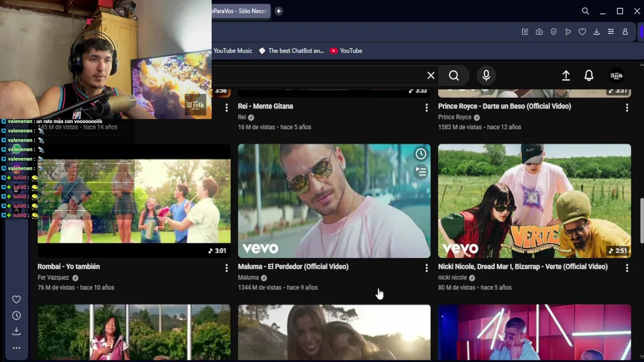Screen dimensions: 644x362
Task: Play the Maluma El Perdedor thumbnail
Action: click(x=334, y=201)
